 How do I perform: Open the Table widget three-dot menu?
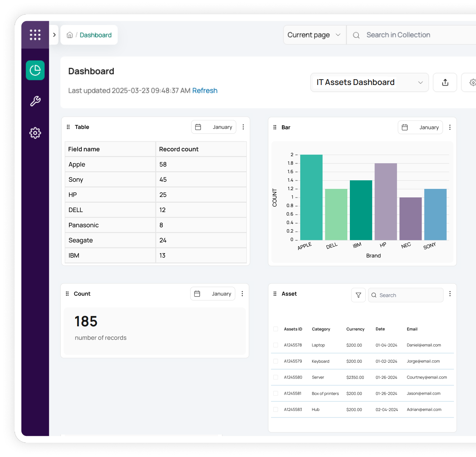pyautogui.click(x=243, y=127)
